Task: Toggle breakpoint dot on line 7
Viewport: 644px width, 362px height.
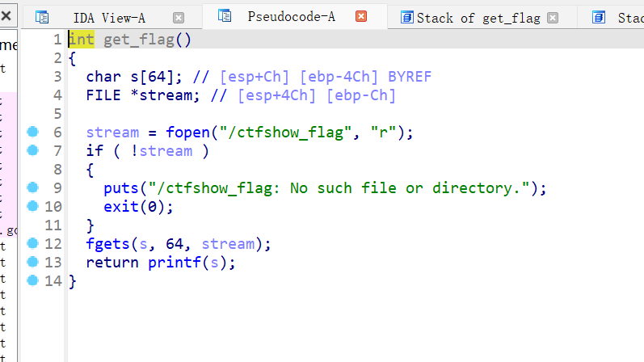Action: coord(33,150)
